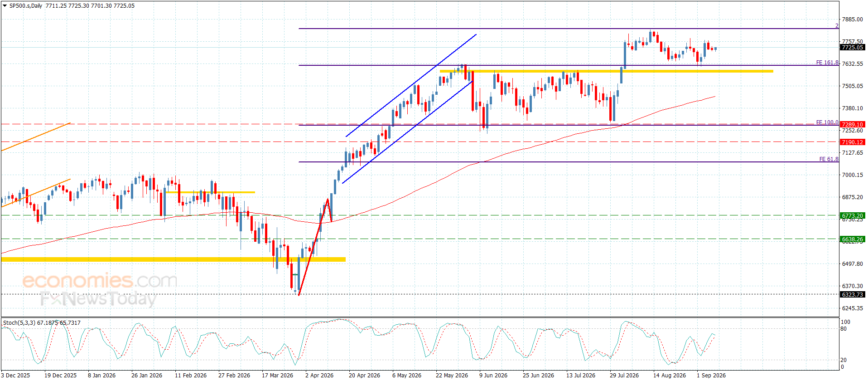
Task: Click the FE 100.0 Fibonacci label
Action: coord(827,122)
